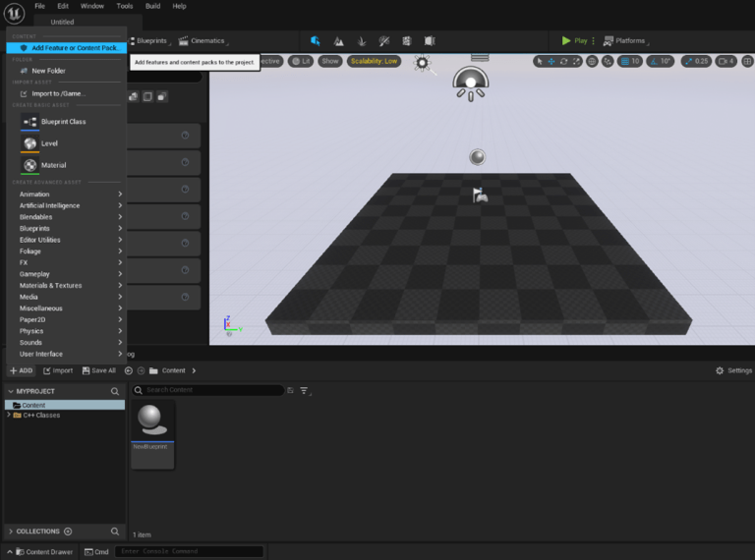Activate the Select mode toolbar icon
Image resolution: width=755 pixels, height=560 pixels.
click(316, 41)
